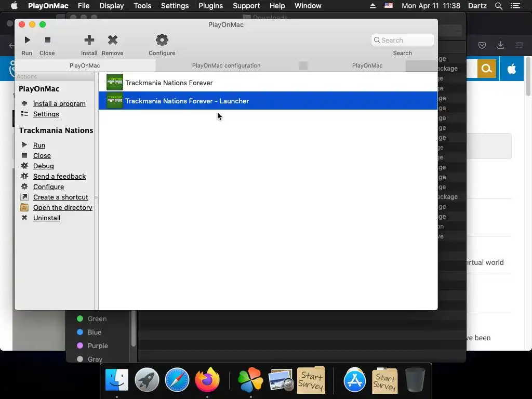The height and width of the screenshot is (399, 532).
Task: Click the Run play icon in toolbar
Action: click(27, 40)
